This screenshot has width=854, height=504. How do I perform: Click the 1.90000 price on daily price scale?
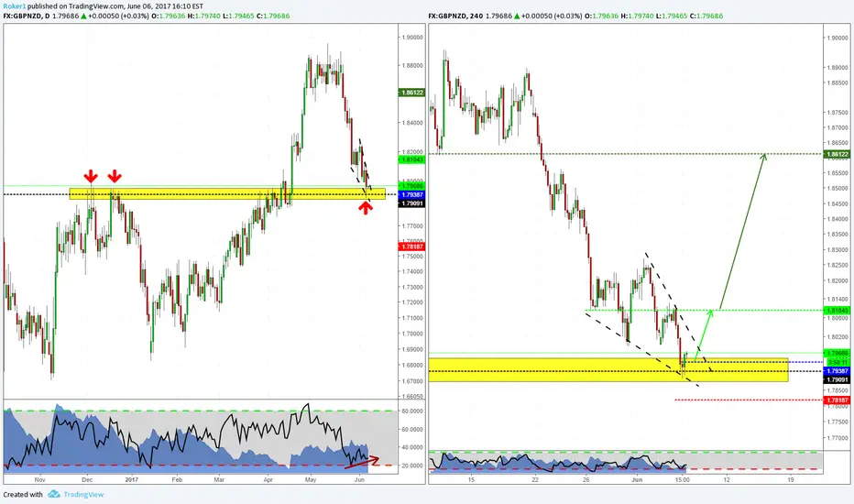pyautogui.click(x=413, y=38)
